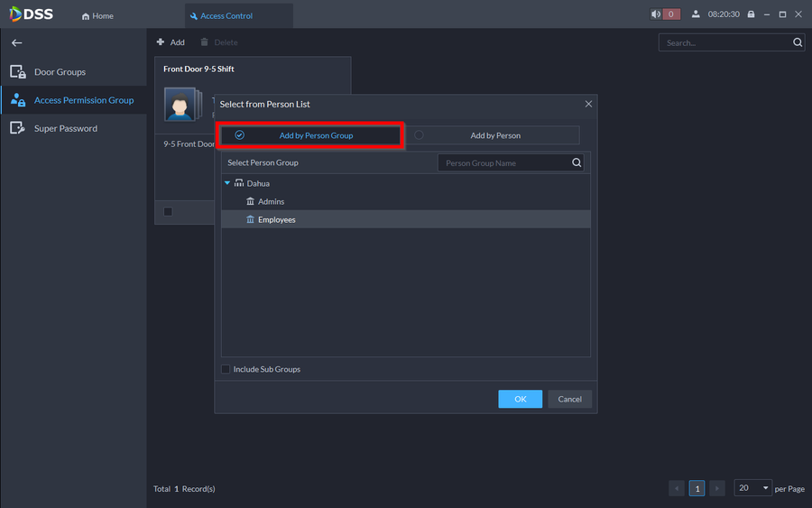The width and height of the screenshot is (812, 508).
Task: Click the Select from Person List title
Action: (x=264, y=104)
